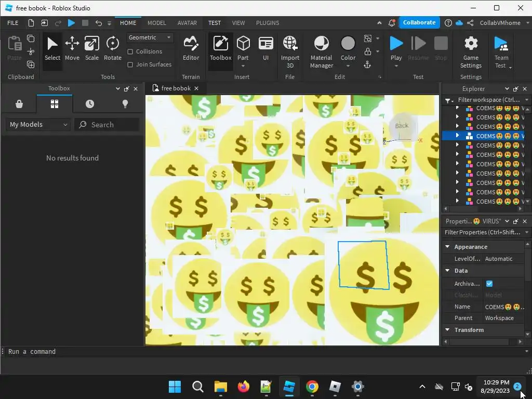The width and height of the screenshot is (532, 399).
Task: Open the Part dropdown arrow
Action: tap(243, 66)
